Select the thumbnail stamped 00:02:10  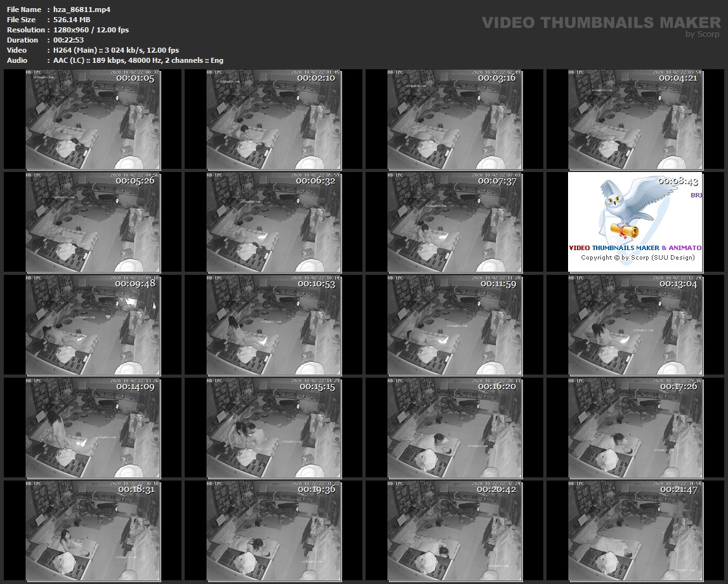tap(274, 119)
